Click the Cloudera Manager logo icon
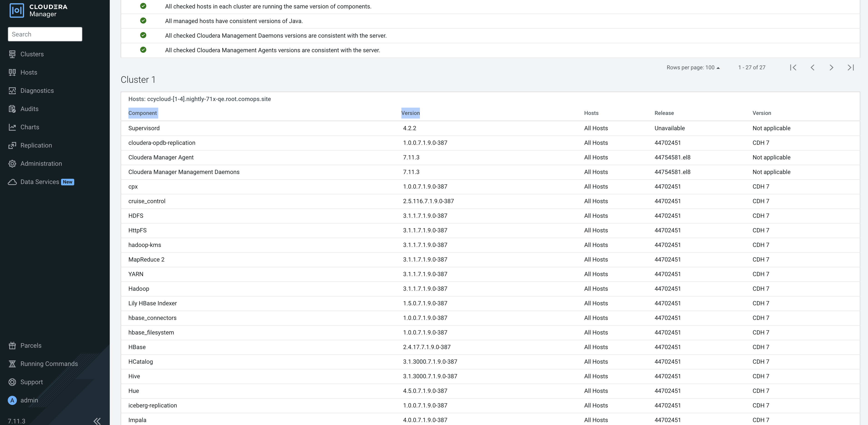 pos(17,10)
